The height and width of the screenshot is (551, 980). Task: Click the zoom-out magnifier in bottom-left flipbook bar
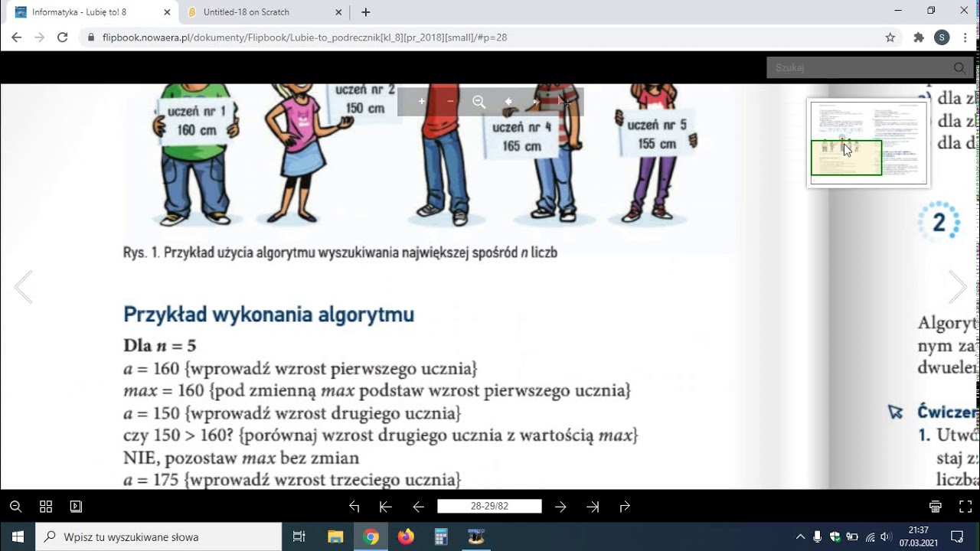click(15, 507)
